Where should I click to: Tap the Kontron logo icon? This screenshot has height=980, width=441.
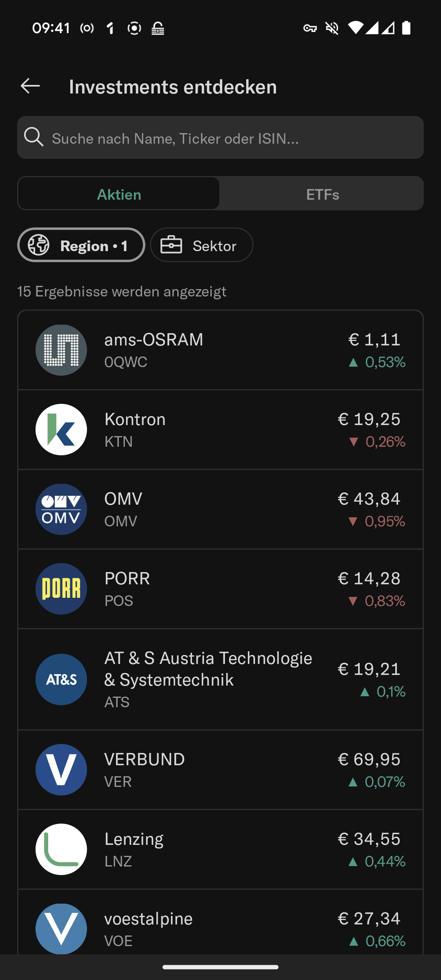click(61, 430)
